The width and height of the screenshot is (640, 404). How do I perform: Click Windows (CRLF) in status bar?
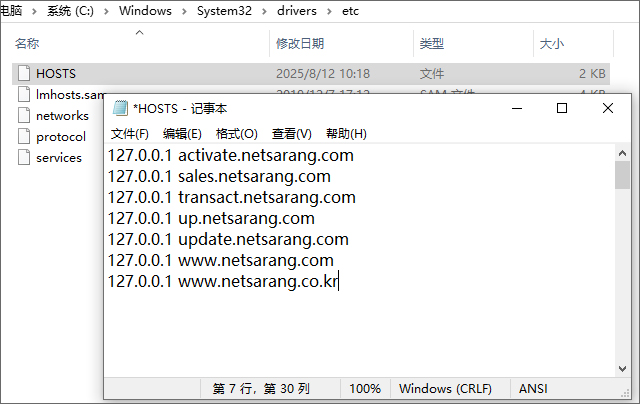pos(445,388)
